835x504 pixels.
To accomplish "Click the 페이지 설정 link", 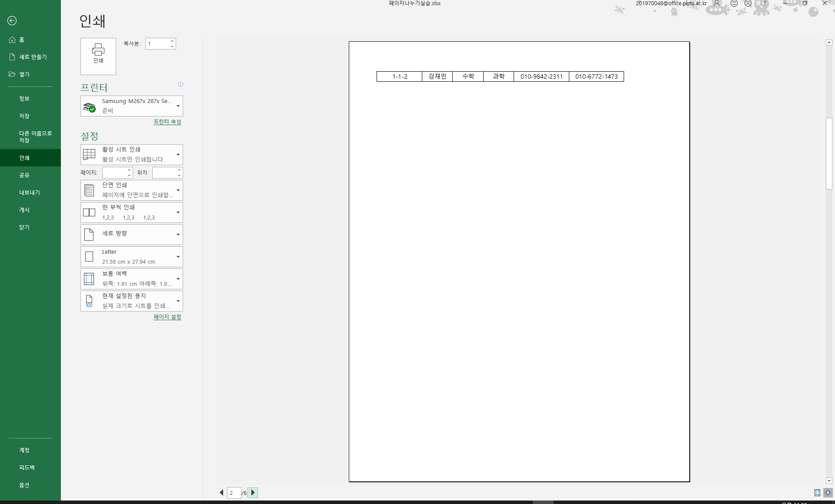I will pyautogui.click(x=167, y=317).
